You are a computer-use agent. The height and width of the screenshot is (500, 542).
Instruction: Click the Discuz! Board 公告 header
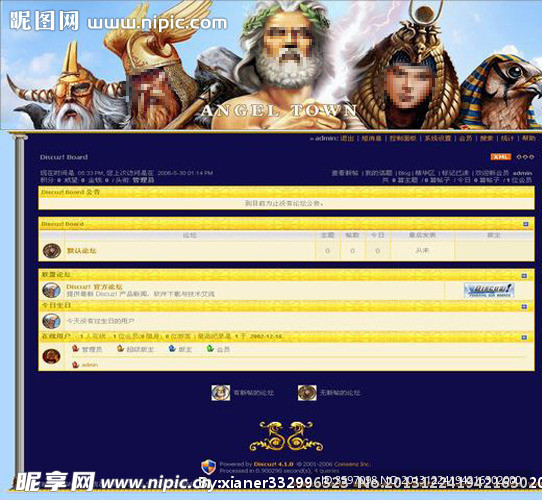point(70,192)
